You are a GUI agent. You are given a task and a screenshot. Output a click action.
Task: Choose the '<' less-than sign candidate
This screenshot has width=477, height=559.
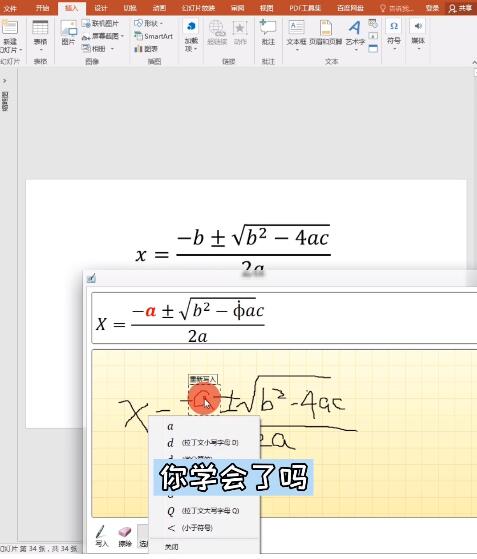coord(205,528)
